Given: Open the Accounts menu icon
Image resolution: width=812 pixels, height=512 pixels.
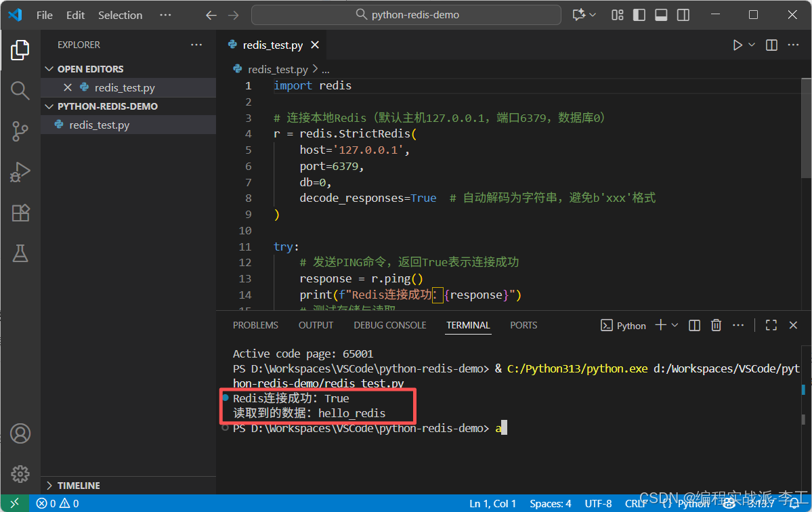Looking at the screenshot, I should [20, 433].
